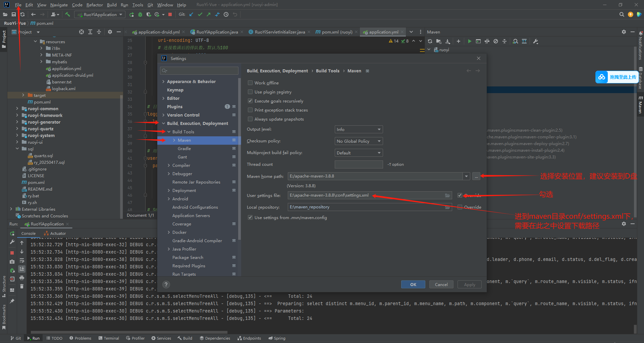The height and width of the screenshot is (343, 644).
Task: Enable Always update snapshots checkbox
Action: [250, 119]
